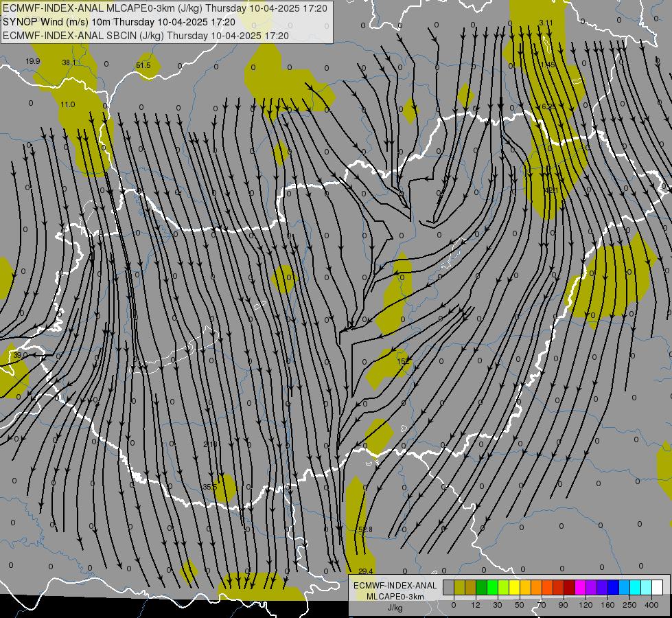
Task: Click the map data value 19.9
Action: (32, 61)
